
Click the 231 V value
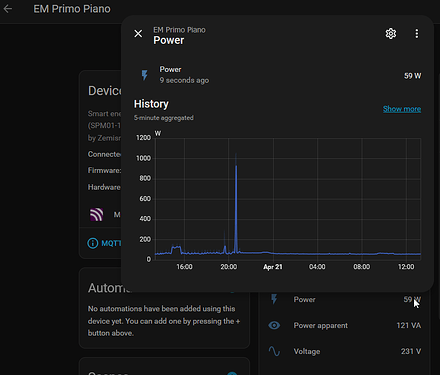[411, 351]
